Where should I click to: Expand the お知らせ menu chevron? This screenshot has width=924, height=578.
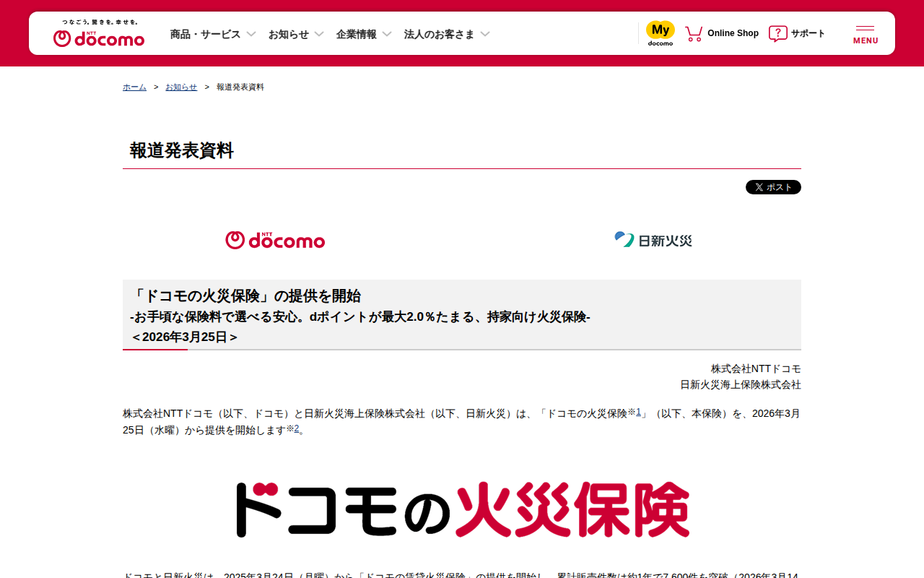[319, 34]
